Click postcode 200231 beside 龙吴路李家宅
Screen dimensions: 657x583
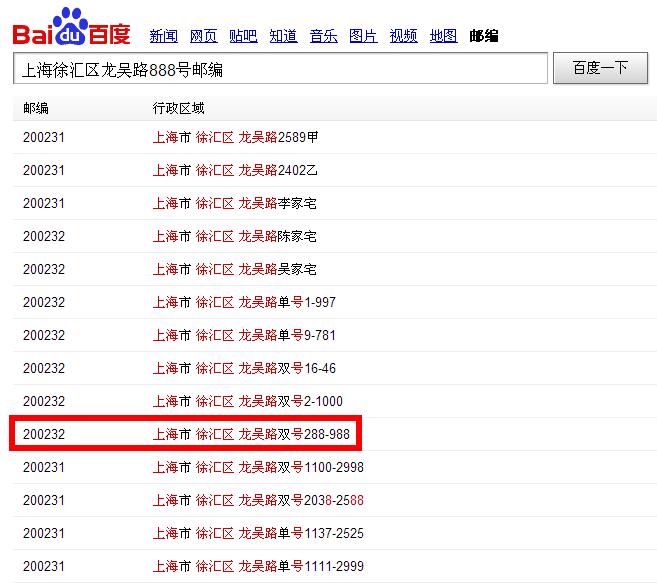(44, 204)
